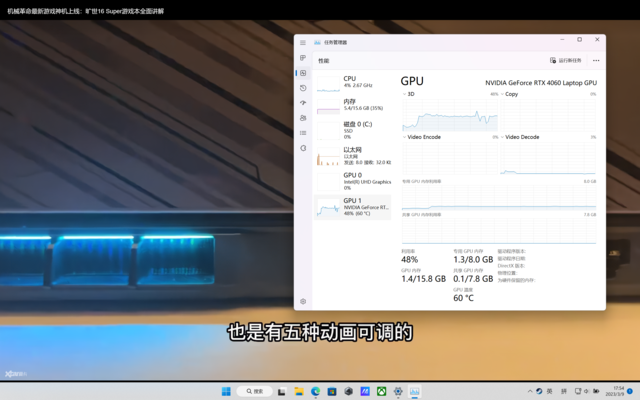Open the Users page icon
This screenshot has height=400, width=640.
click(303, 118)
